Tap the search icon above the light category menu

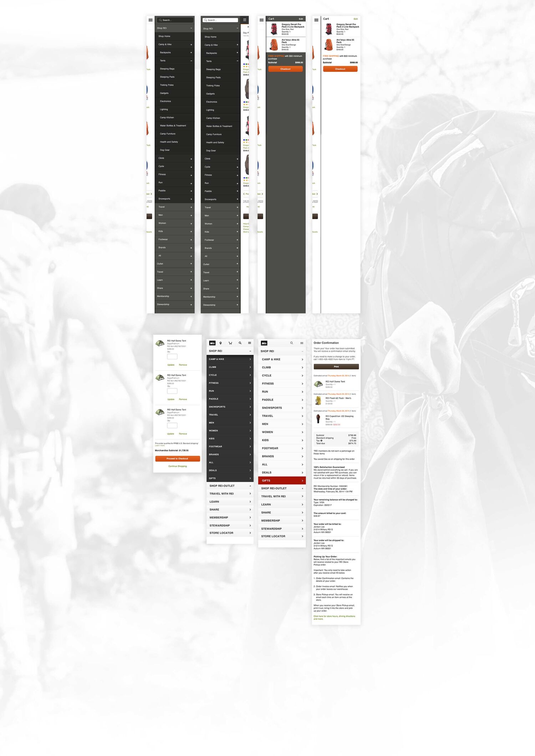coord(292,343)
